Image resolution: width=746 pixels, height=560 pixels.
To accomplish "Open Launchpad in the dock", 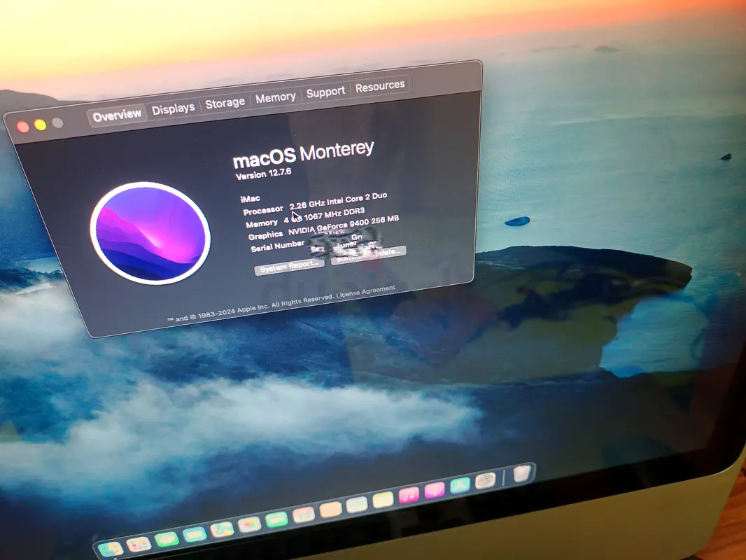I will point(139,544).
